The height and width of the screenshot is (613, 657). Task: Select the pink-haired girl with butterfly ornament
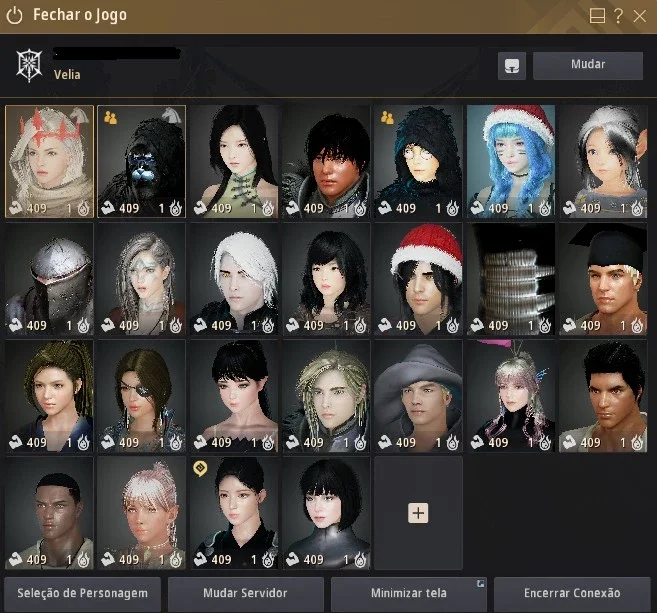[511, 396]
